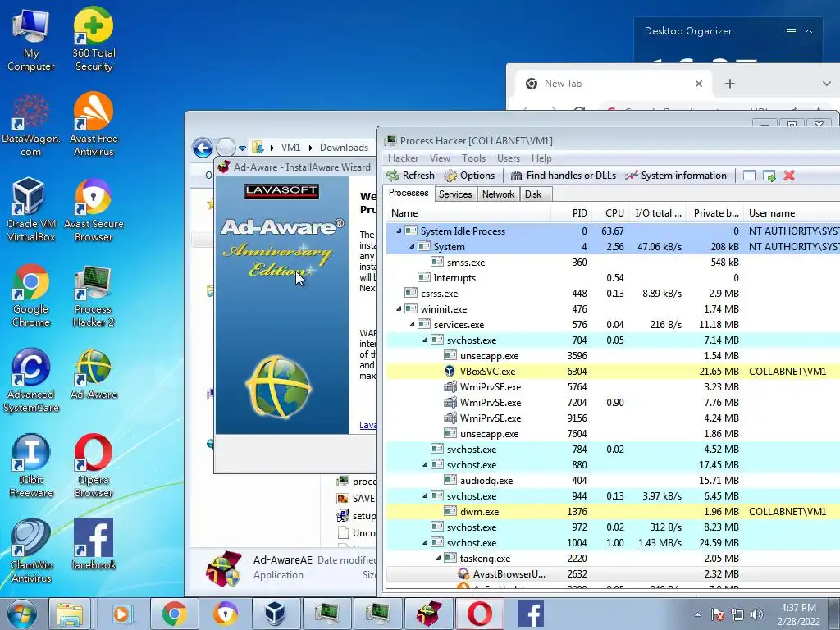Launch Avast Free Antivirus desktop shortcut
The height and width of the screenshot is (630, 840).
[94, 126]
